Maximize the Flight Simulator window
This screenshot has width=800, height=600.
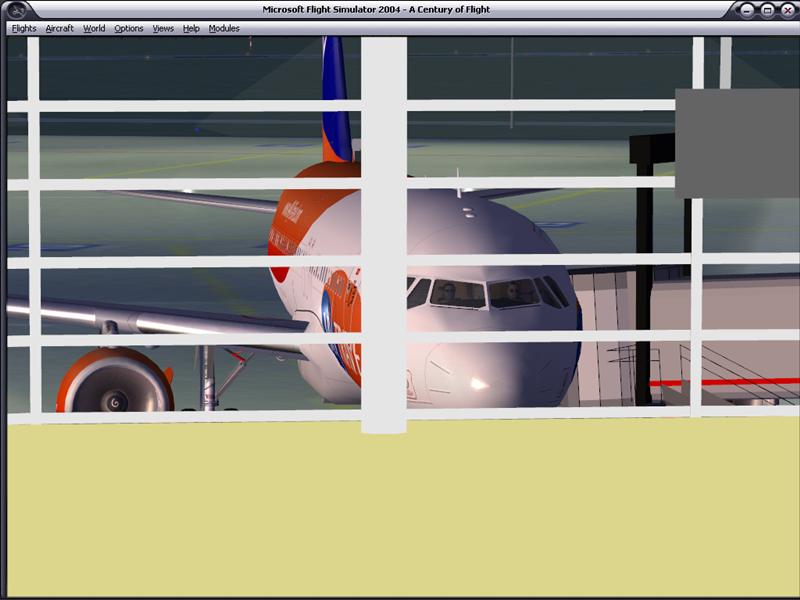pyautogui.click(x=767, y=10)
